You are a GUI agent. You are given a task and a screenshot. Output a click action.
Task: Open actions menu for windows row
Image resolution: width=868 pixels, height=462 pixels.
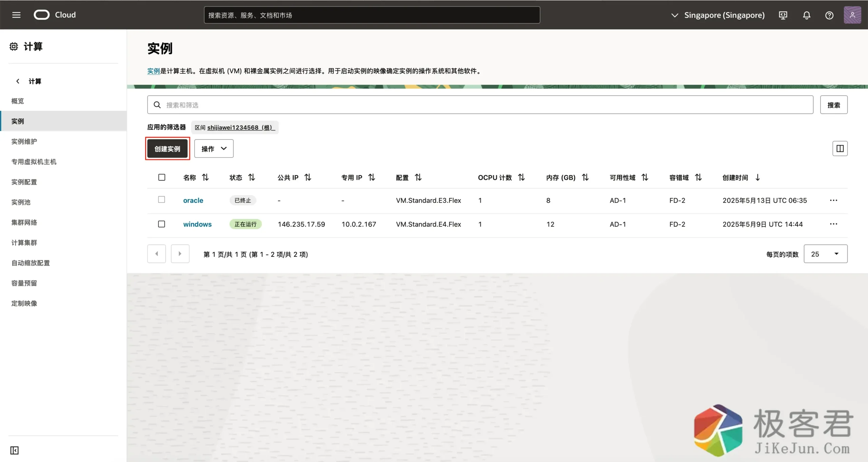[x=833, y=224]
